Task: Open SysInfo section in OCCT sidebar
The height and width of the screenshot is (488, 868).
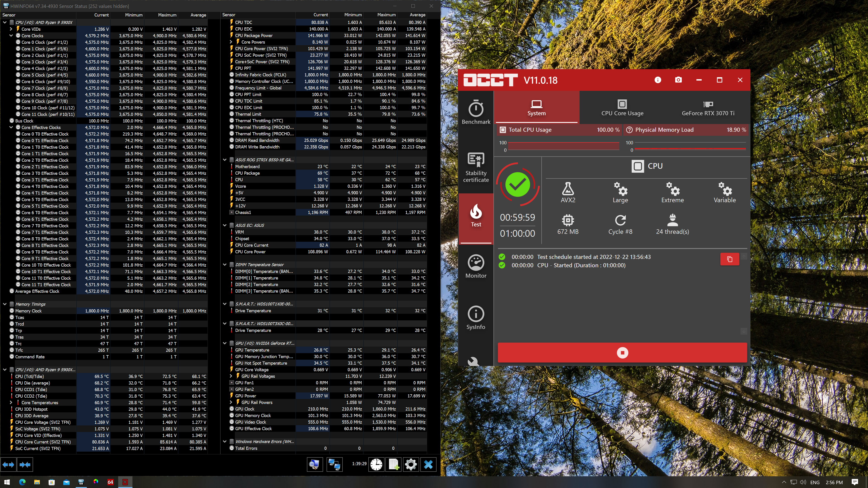Action: (476, 318)
